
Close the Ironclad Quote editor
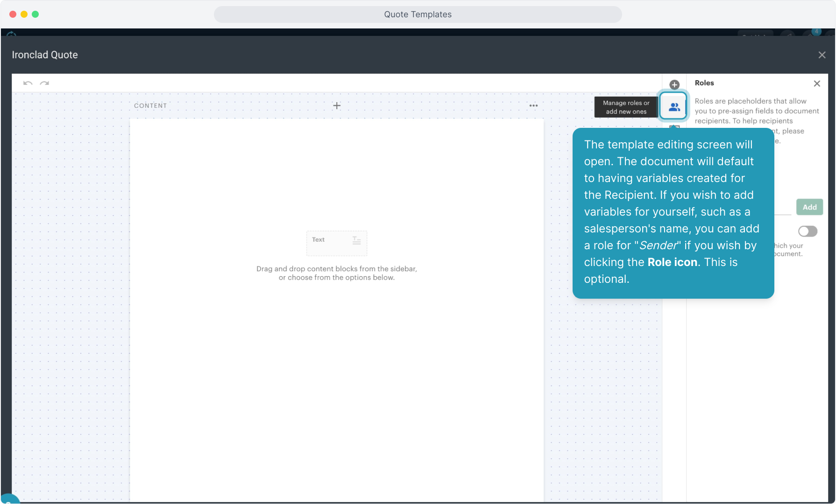click(822, 55)
